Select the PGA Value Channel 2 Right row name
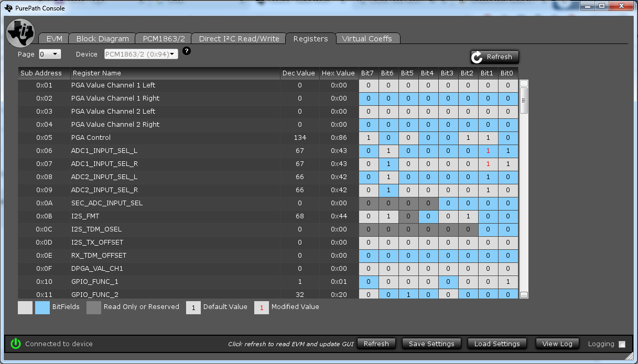The width and height of the screenshot is (638, 364). tap(115, 125)
